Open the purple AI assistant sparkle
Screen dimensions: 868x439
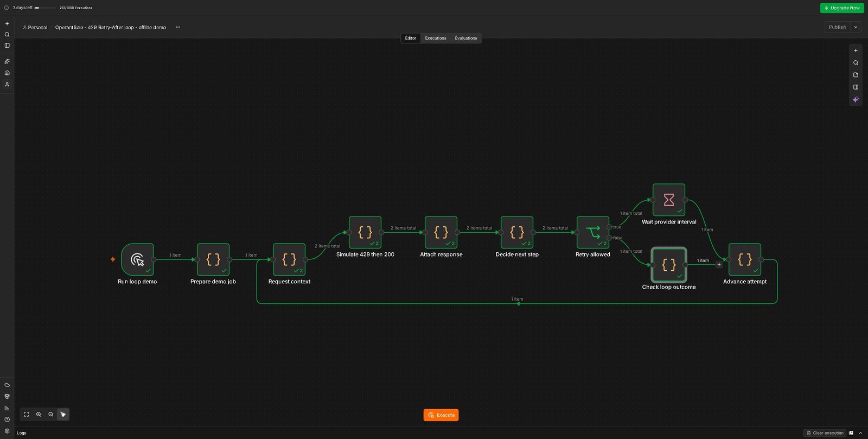pyautogui.click(x=856, y=99)
